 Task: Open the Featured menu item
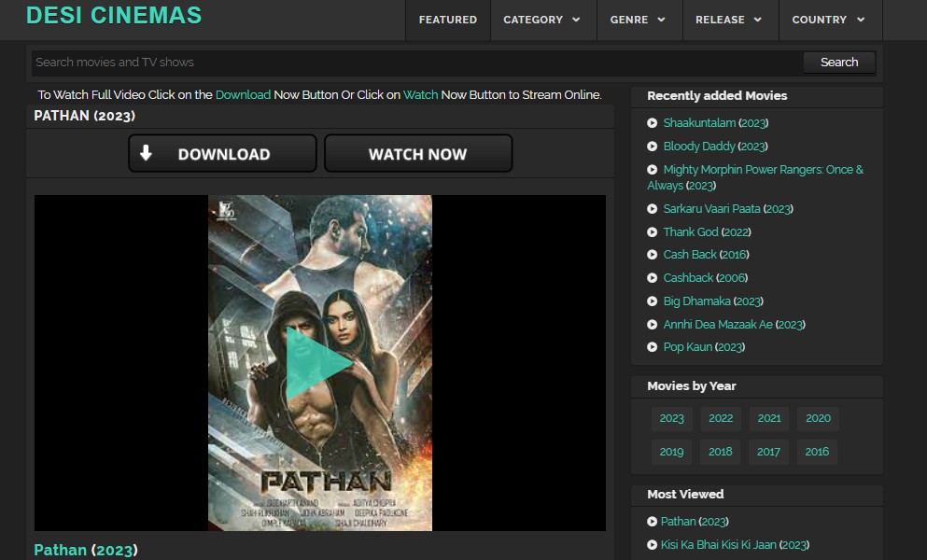447,20
